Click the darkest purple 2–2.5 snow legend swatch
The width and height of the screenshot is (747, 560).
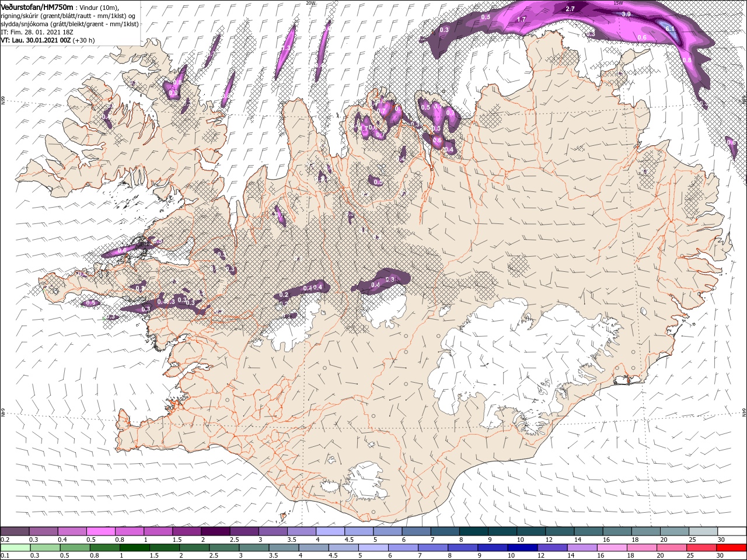click(215, 531)
